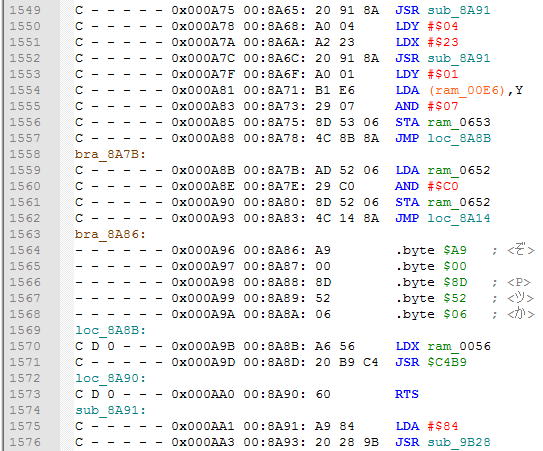Click the JMP loc_8A8B operand

[x=459, y=138]
